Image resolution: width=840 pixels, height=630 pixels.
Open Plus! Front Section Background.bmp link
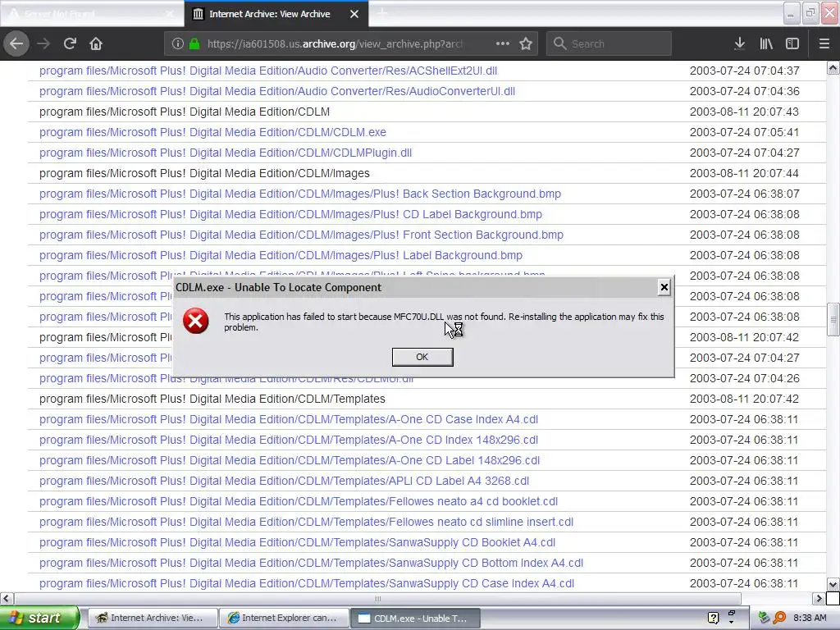click(x=301, y=235)
